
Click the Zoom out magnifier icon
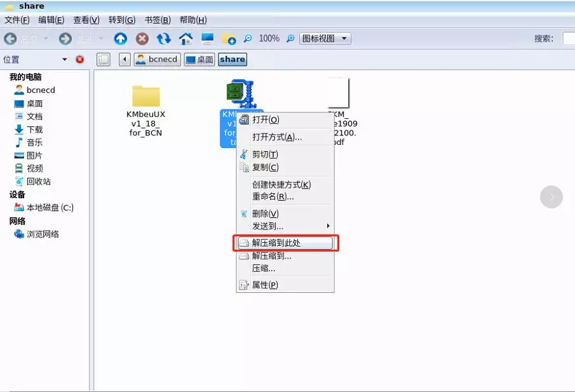point(247,38)
